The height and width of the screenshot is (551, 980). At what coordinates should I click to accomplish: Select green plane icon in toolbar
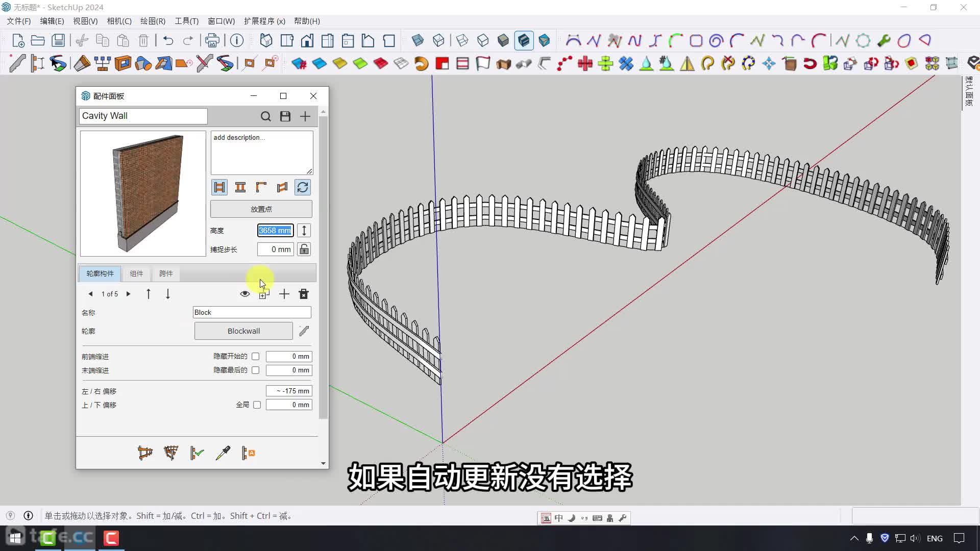pyautogui.click(x=360, y=63)
